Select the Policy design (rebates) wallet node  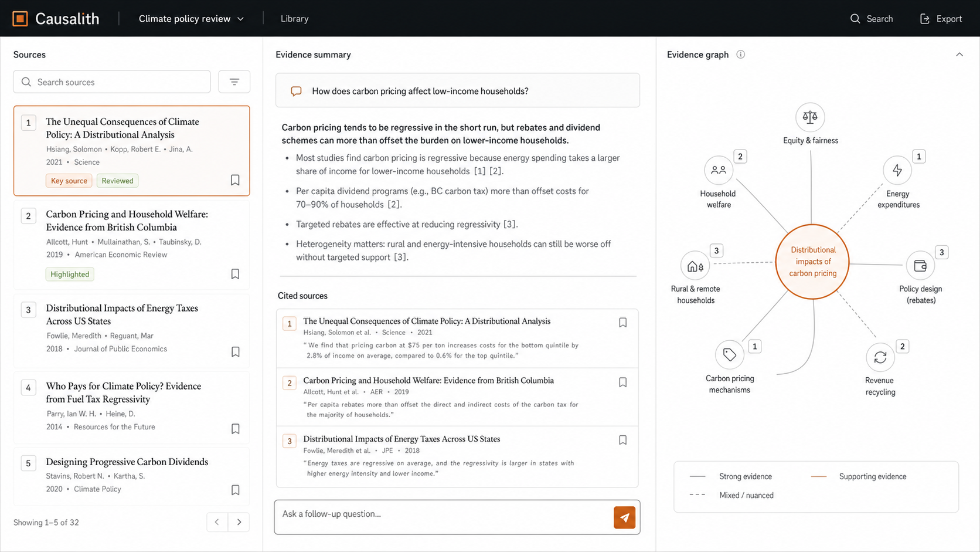[920, 266]
